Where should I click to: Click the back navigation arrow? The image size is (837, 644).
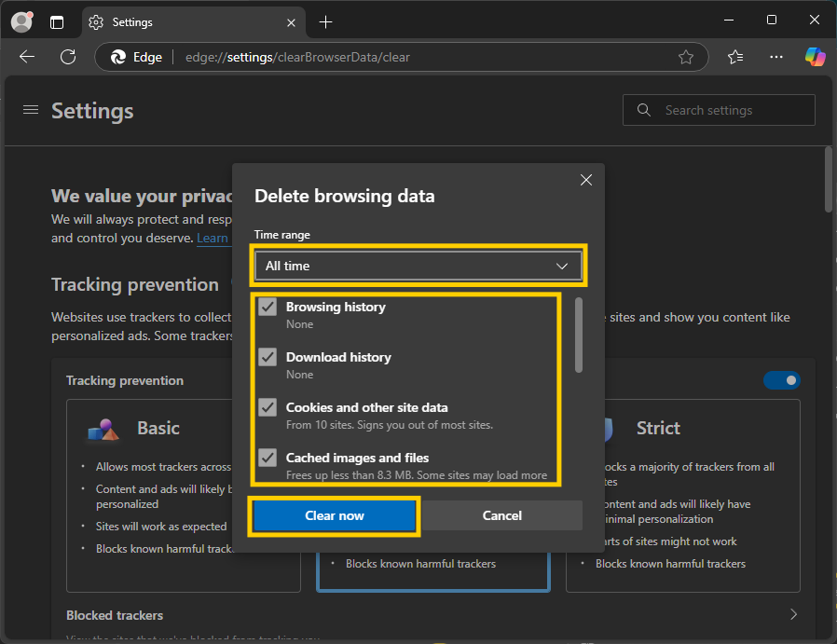click(x=27, y=57)
